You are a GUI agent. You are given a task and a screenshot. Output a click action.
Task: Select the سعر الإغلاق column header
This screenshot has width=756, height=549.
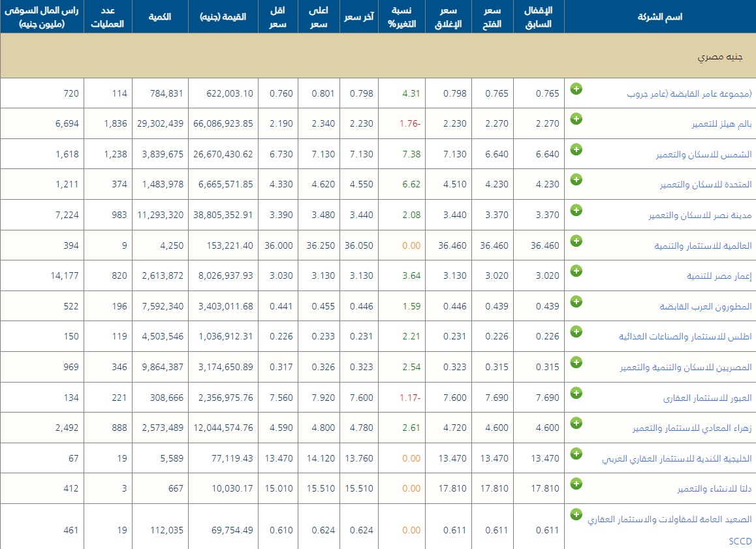pyautogui.click(x=449, y=17)
